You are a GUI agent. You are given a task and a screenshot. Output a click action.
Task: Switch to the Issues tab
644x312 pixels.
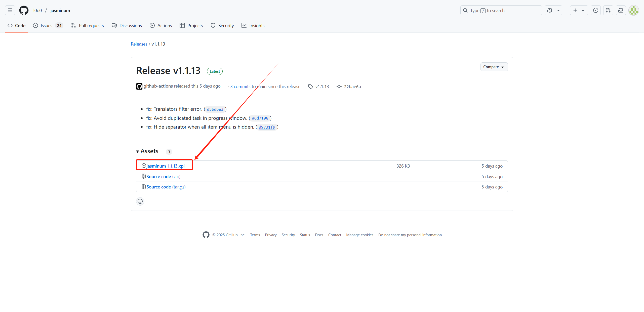pos(47,26)
